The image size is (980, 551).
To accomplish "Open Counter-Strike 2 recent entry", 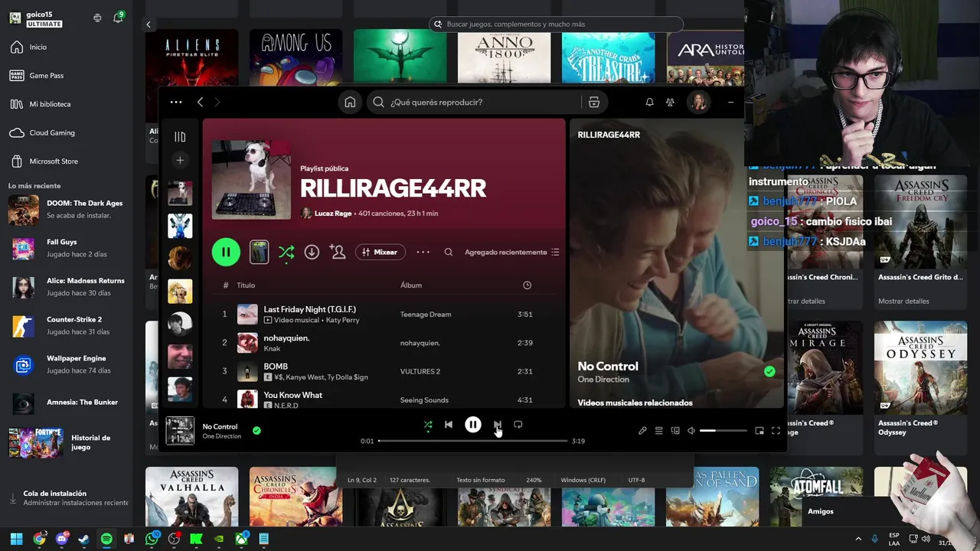I will pyautogui.click(x=66, y=325).
